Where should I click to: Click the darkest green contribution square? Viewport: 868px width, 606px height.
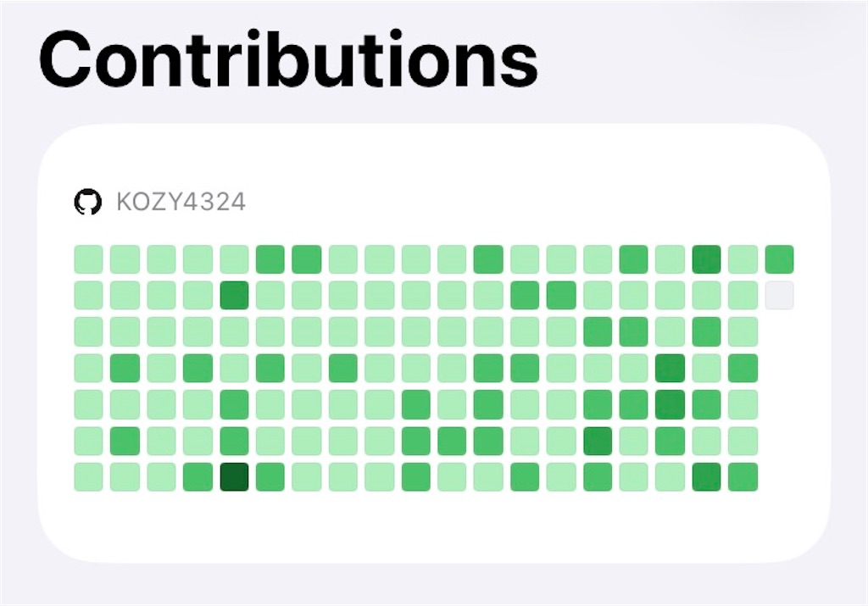pyautogui.click(x=234, y=477)
